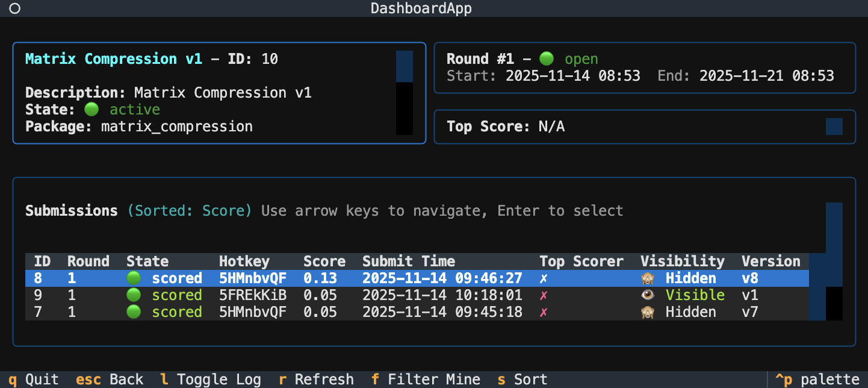The width and height of the screenshot is (868, 388).
Task: Toggle the Hidden monkey icon for submission 8
Action: coord(648,278)
